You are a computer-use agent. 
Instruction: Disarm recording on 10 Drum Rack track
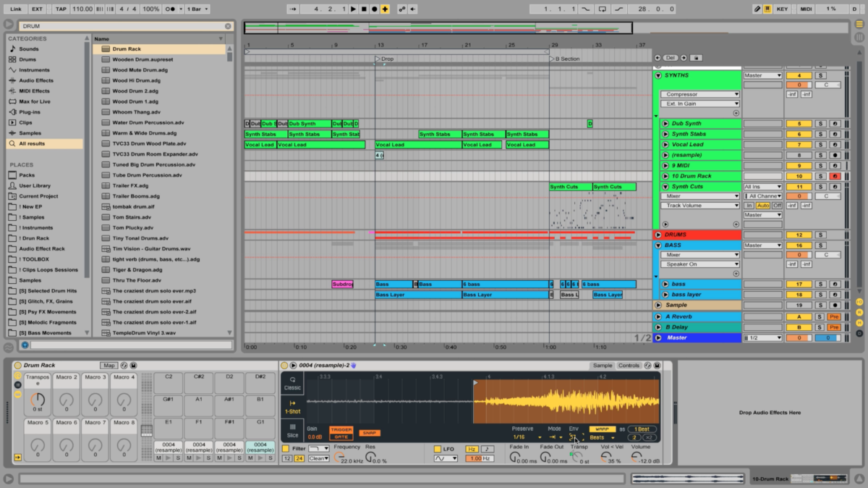point(834,176)
